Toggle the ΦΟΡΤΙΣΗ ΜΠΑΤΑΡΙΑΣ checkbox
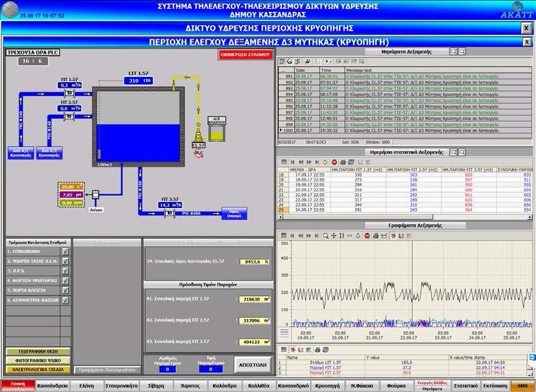 65,281
